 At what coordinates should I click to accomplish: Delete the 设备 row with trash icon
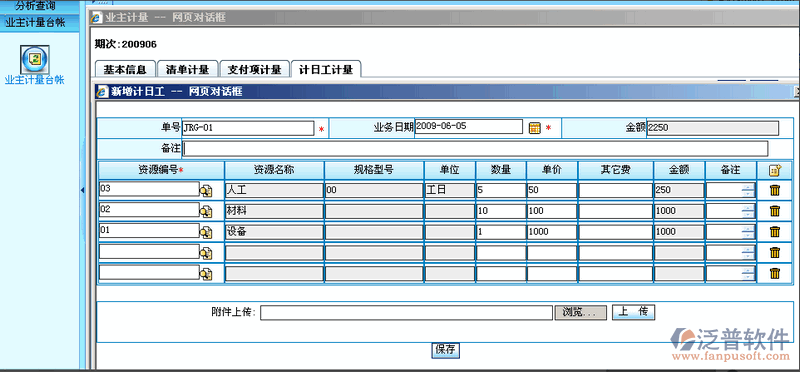tap(775, 232)
